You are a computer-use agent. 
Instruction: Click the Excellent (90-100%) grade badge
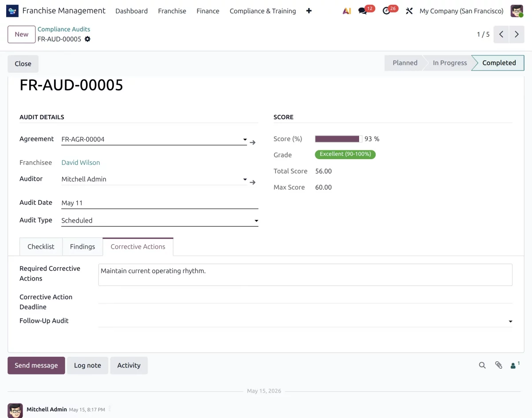[345, 154]
